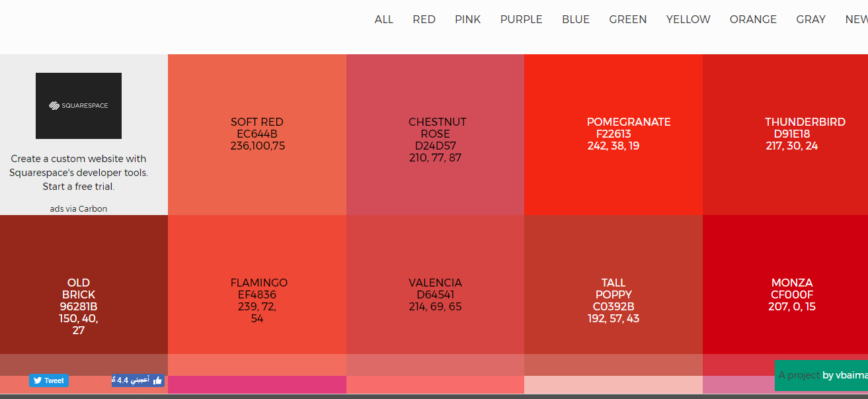This screenshot has height=399, width=868.
Task: Click the Old Brick swatch
Action: pyautogui.click(x=79, y=285)
